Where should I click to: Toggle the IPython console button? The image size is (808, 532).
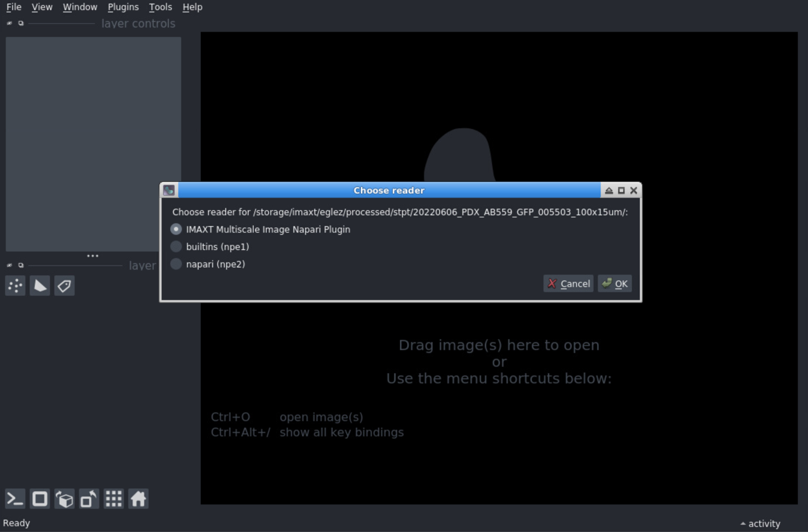(x=15, y=499)
